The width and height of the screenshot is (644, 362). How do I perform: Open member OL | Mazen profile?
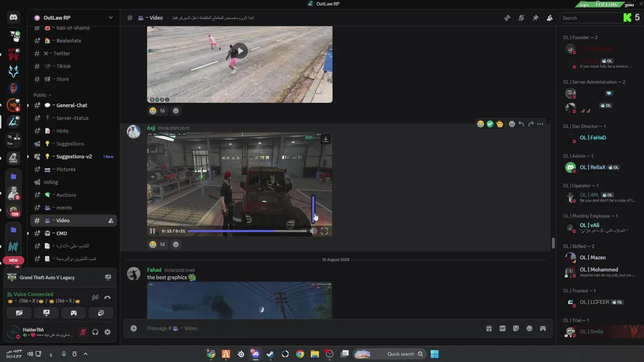coord(601,257)
